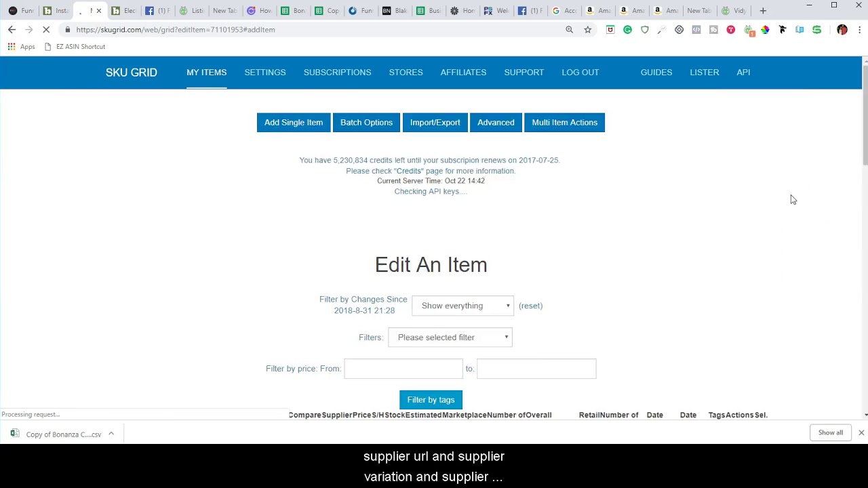This screenshot has height=488, width=868.
Task: Open MY ITEMS in the navigation
Action: pos(207,73)
